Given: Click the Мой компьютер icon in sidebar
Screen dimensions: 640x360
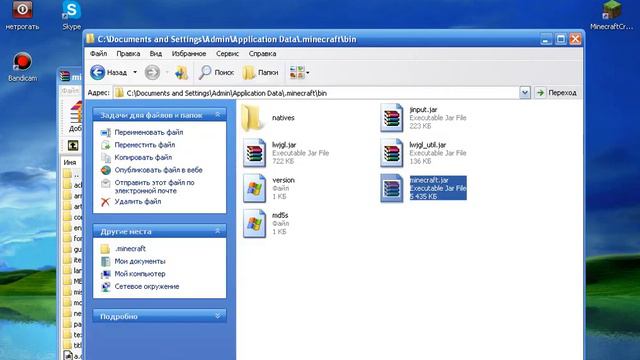Looking at the screenshot, I should [x=105, y=274].
